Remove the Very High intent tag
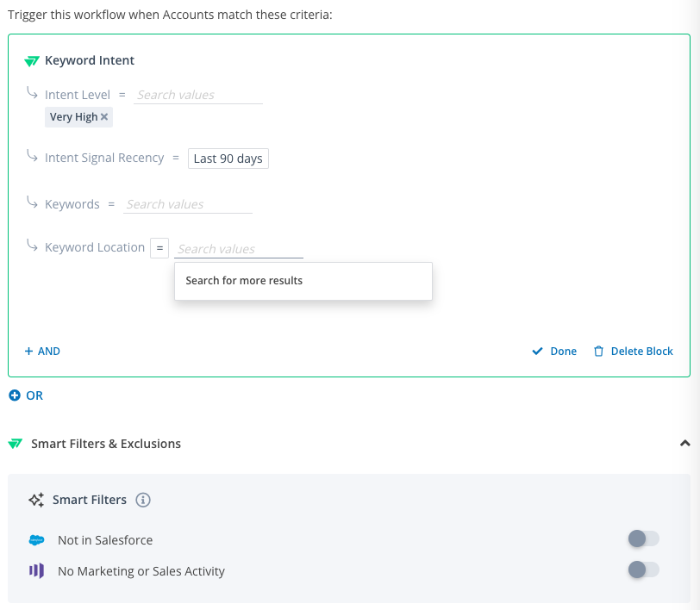700x610 pixels. 104,117
